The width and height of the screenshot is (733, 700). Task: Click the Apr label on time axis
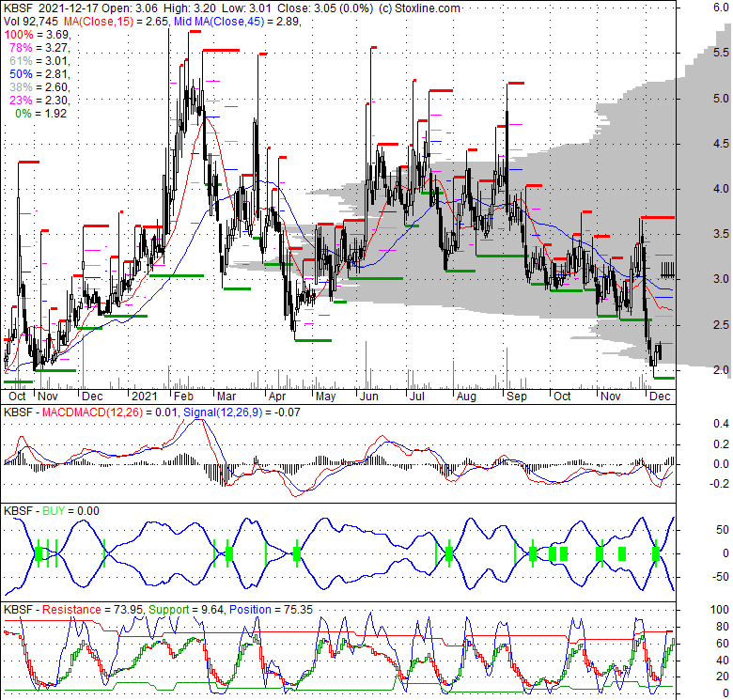[x=276, y=397]
